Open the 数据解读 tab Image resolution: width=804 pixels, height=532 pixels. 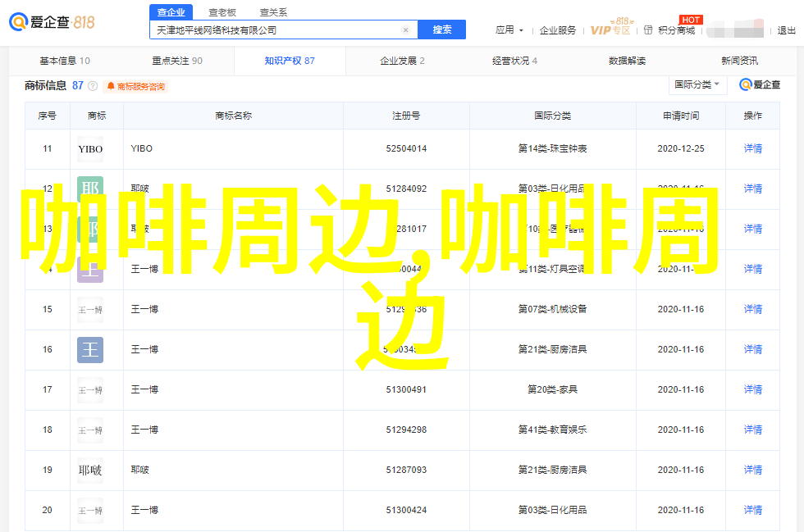[x=627, y=61]
